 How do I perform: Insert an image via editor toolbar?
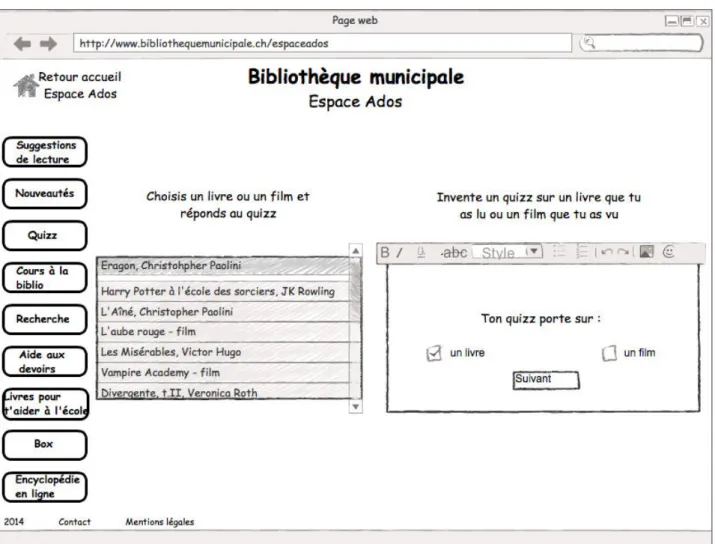click(x=646, y=251)
